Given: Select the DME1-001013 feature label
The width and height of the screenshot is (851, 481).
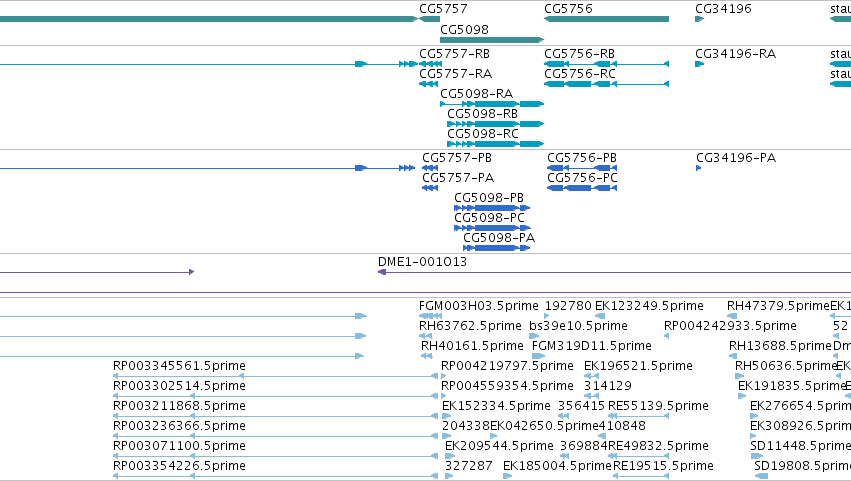Looking at the screenshot, I should point(422,262).
